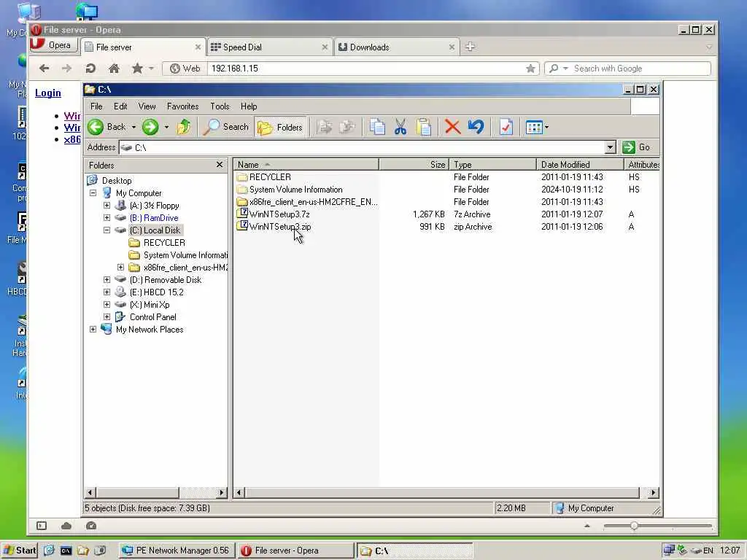Screen dimensions: 747x560
Task: Open the Forward history dropdown arrow
Action: click(166, 127)
